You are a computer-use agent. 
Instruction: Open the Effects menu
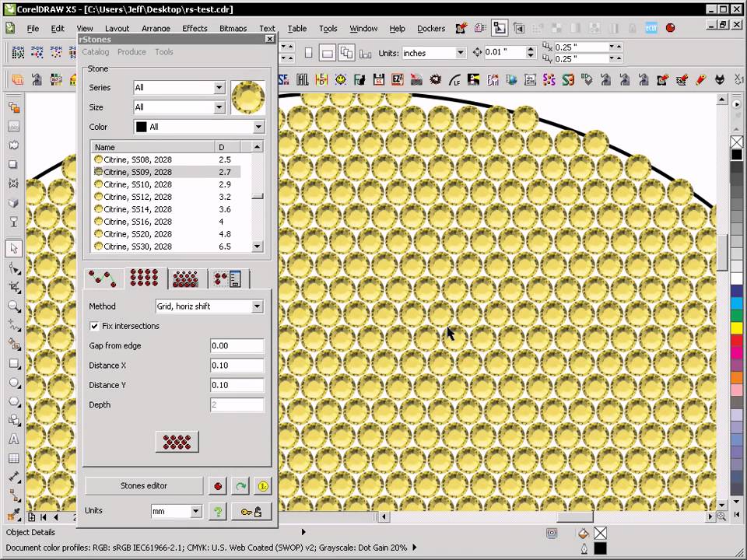pyautogui.click(x=195, y=29)
